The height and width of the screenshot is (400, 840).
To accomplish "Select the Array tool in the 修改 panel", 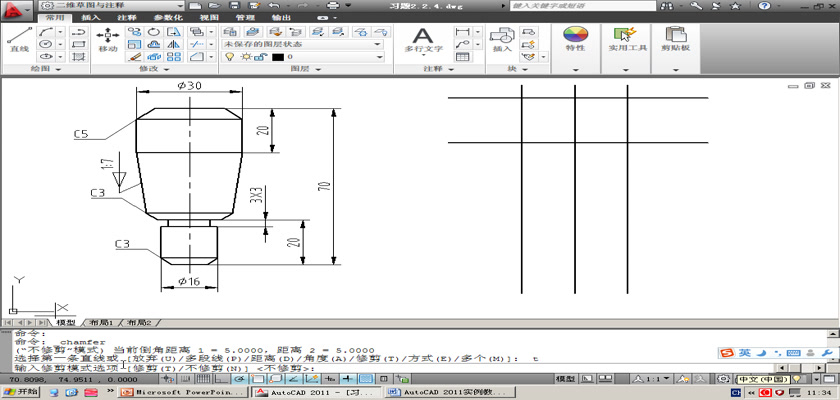I will (x=174, y=56).
